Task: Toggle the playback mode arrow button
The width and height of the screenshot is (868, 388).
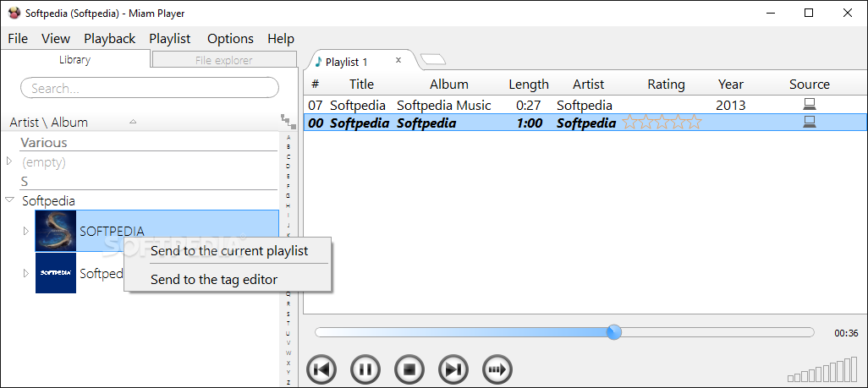Action: (497, 369)
